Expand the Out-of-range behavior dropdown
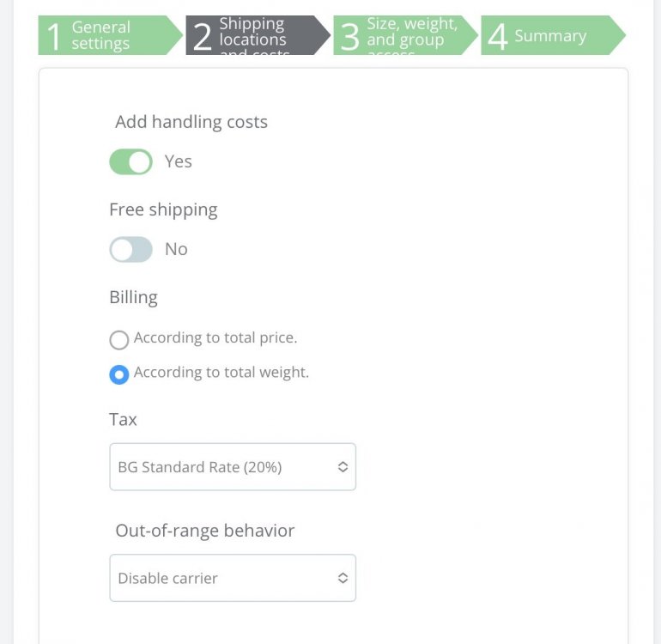The width and height of the screenshot is (661, 644). pos(232,578)
